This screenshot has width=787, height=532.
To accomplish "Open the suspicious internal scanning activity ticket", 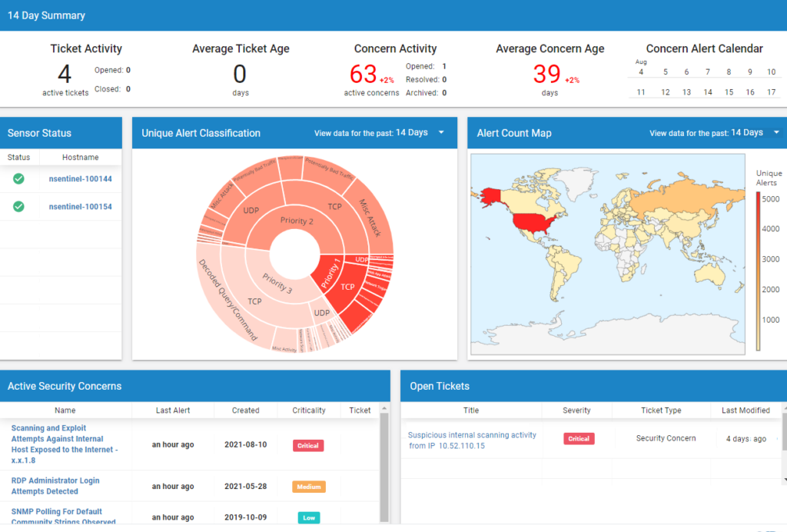I will (x=472, y=440).
